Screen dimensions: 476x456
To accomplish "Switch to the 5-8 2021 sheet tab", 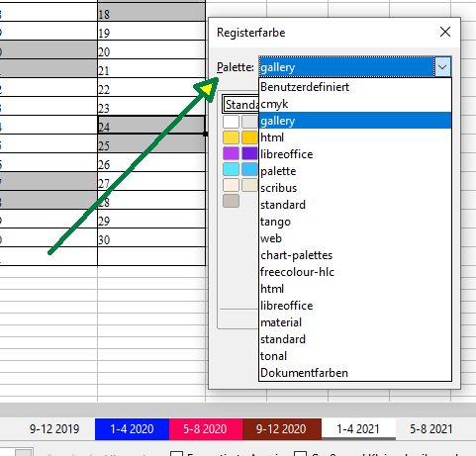I will (x=431, y=429).
